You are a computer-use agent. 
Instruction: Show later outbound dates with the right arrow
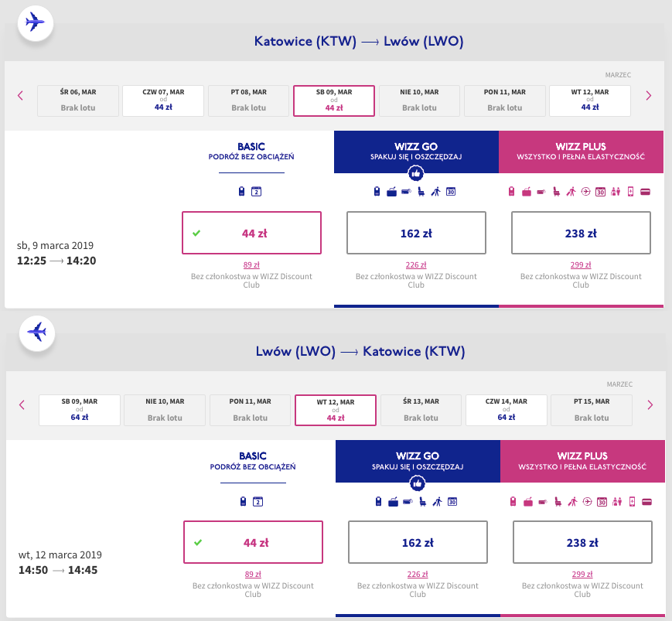[x=648, y=96]
